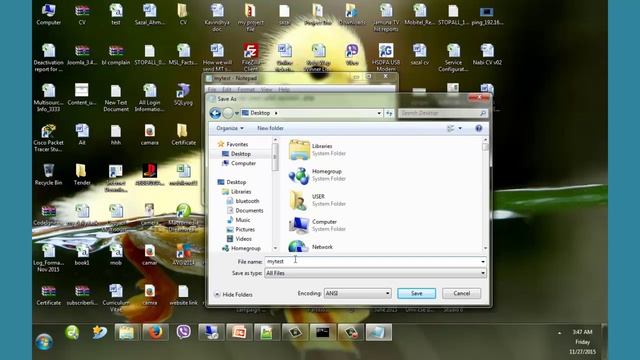
Task: Click the Cancel button
Action: pyautogui.click(x=462, y=293)
